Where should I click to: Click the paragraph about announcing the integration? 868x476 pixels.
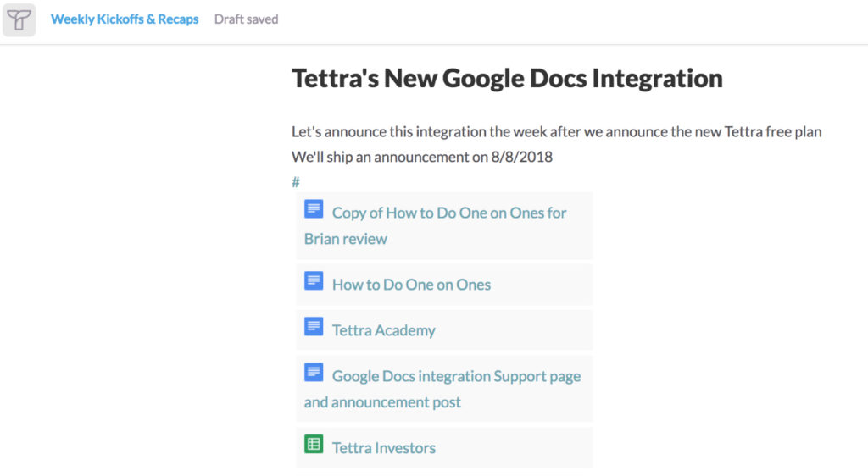556,132
